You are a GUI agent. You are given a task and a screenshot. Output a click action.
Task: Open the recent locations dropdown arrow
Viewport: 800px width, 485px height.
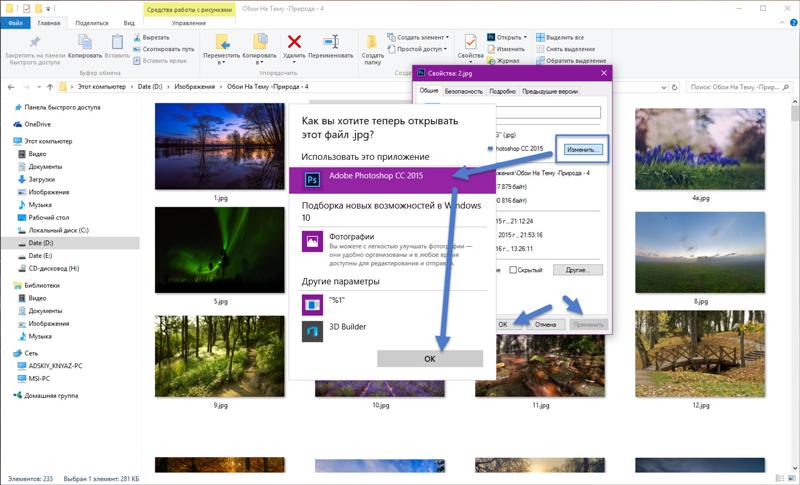tap(39, 87)
